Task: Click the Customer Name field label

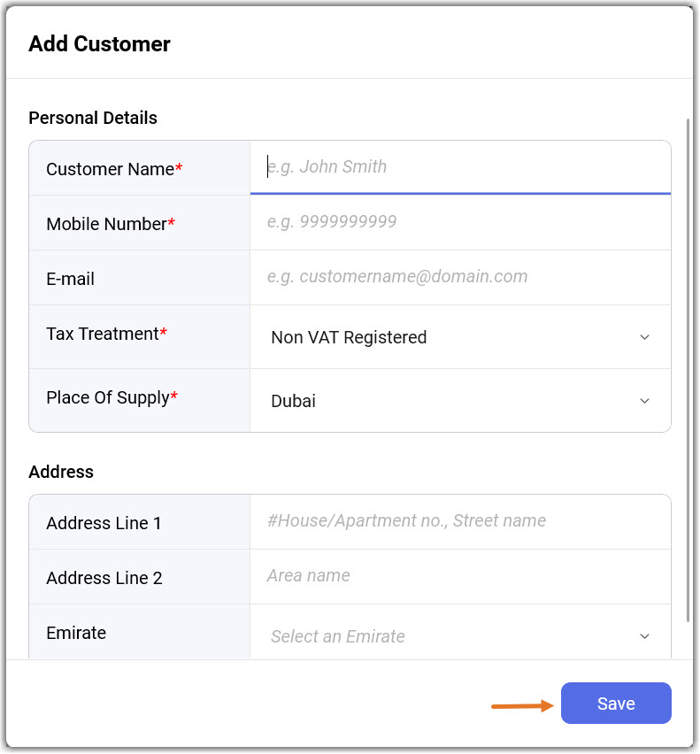Action: (110, 169)
